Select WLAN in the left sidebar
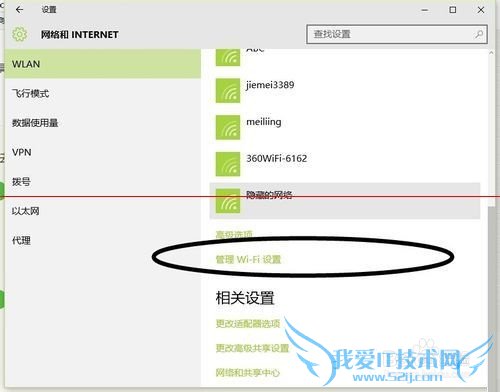The height and width of the screenshot is (392, 500). pyautogui.click(x=103, y=64)
